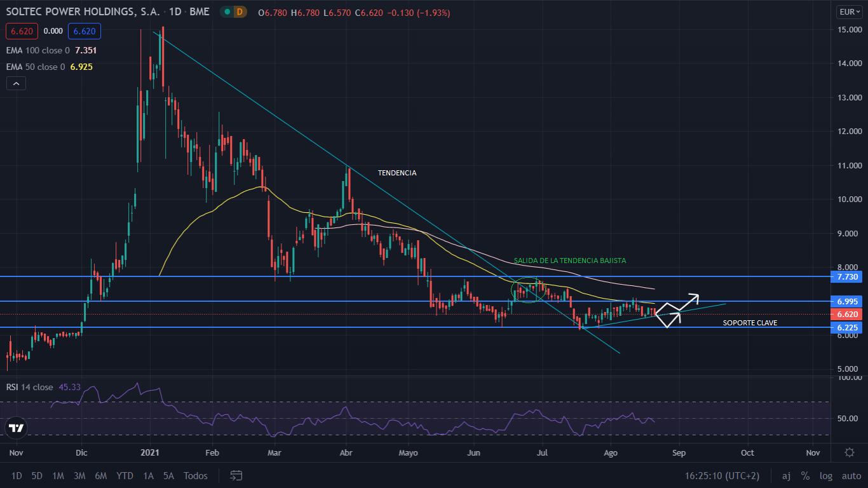This screenshot has width=868, height=488.
Task: Click the orange D delayed-data indicator
Action: click(240, 11)
